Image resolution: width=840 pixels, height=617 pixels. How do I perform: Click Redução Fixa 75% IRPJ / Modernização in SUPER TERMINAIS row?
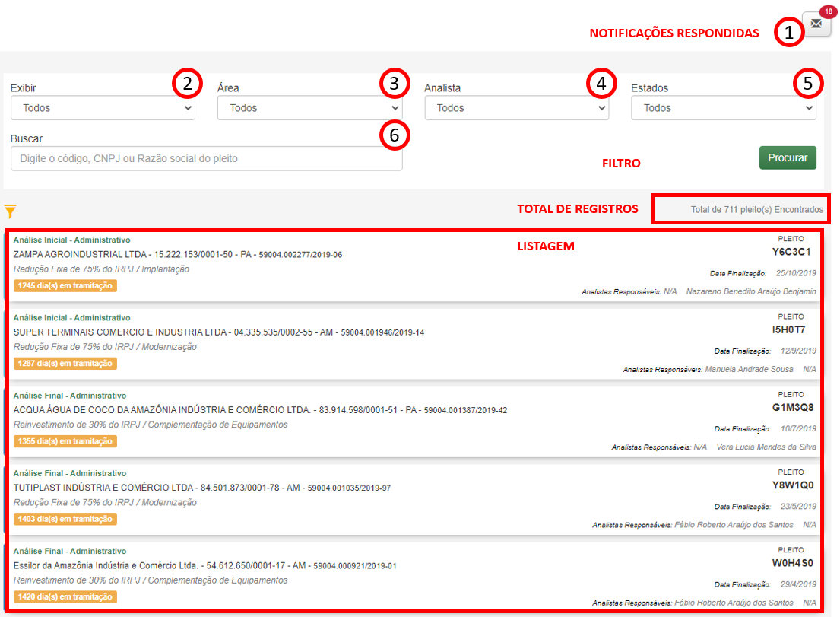tap(105, 347)
